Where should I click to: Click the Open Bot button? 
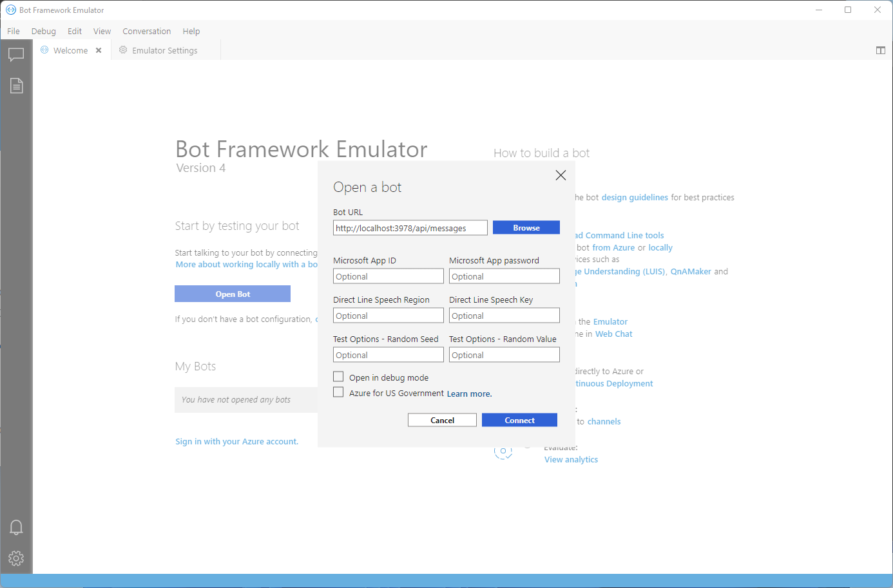point(233,294)
